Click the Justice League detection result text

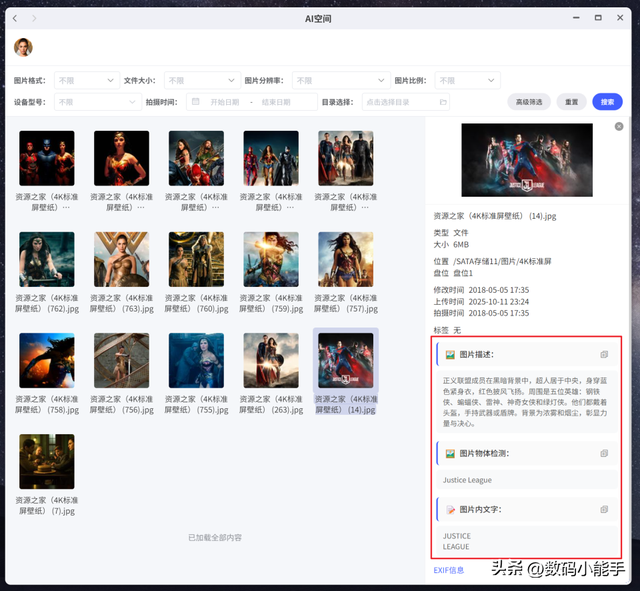point(467,480)
